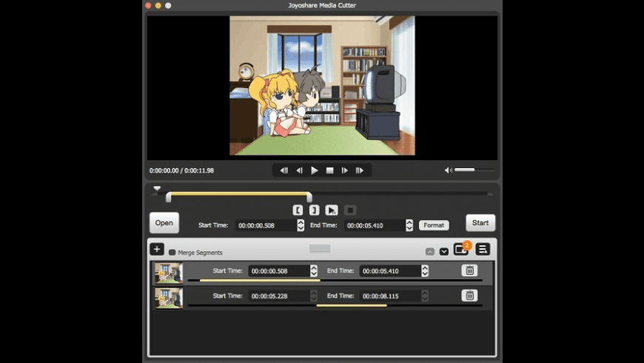Edit second segment End Time 00:00:08.115
Screen dimensions: 644x363
(390, 296)
